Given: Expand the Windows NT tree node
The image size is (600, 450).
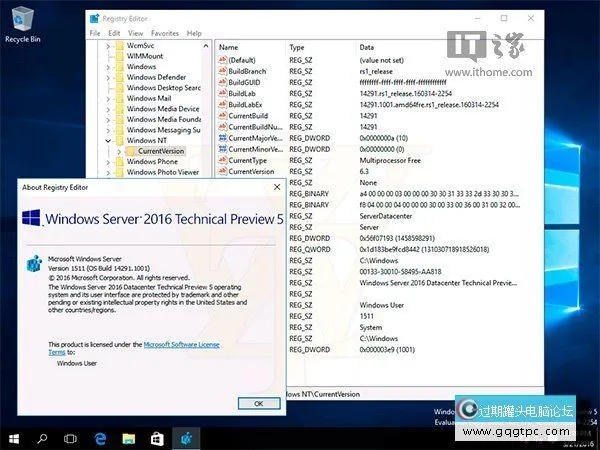Looking at the screenshot, I should click(107, 140).
